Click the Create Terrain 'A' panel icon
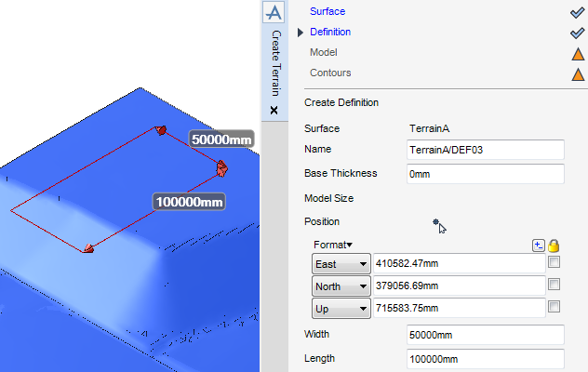Viewport: 588px width, 372px height. click(x=274, y=12)
